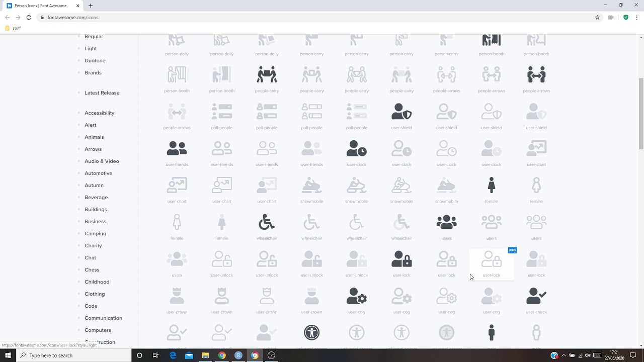The image size is (644, 362).
Task: Browse the Clothing category
Action: tap(95, 294)
